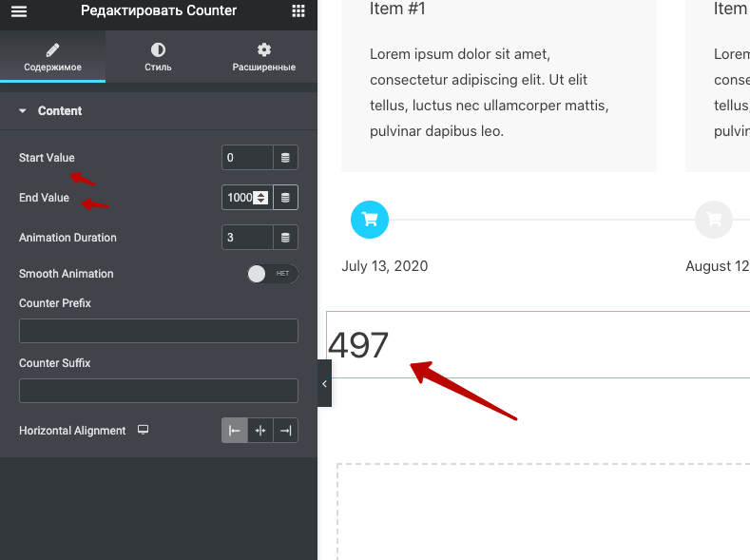Viewport: 750px width, 560px height.
Task: Open the hamburger menu in Elementor panel
Action: pos(19,11)
